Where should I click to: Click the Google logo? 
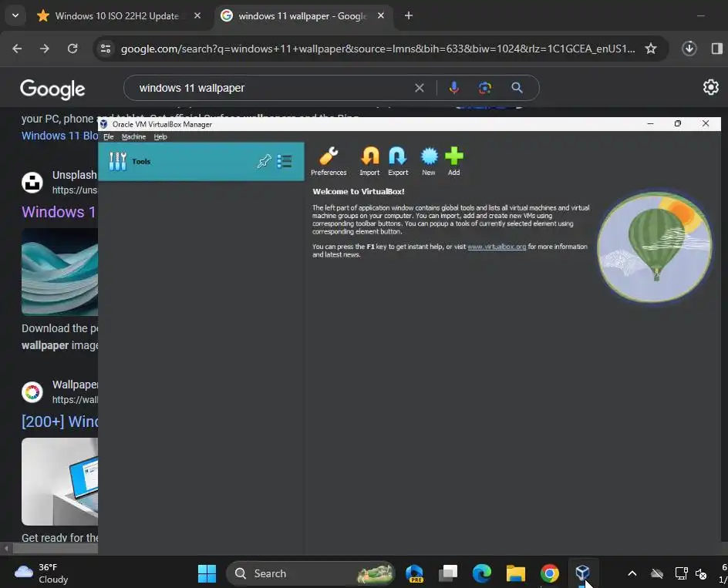[x=52, y=89]
